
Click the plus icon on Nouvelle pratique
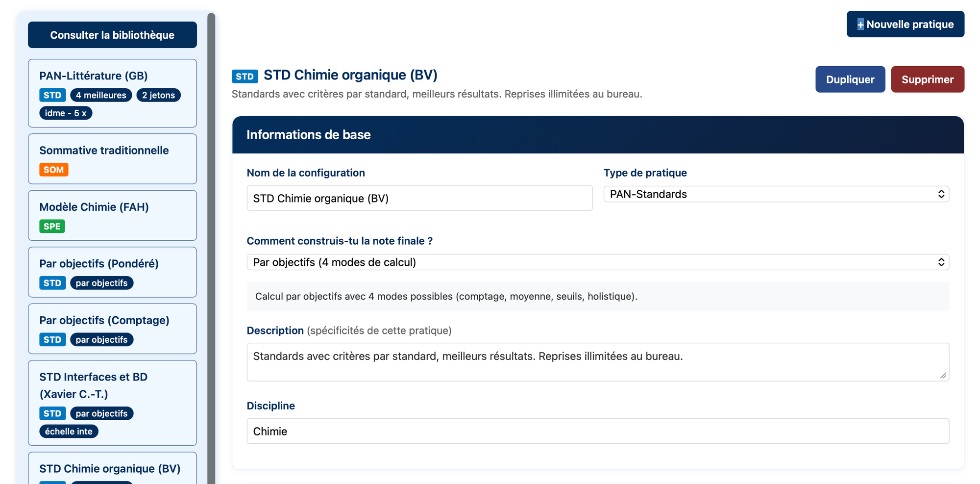[860, 25]
